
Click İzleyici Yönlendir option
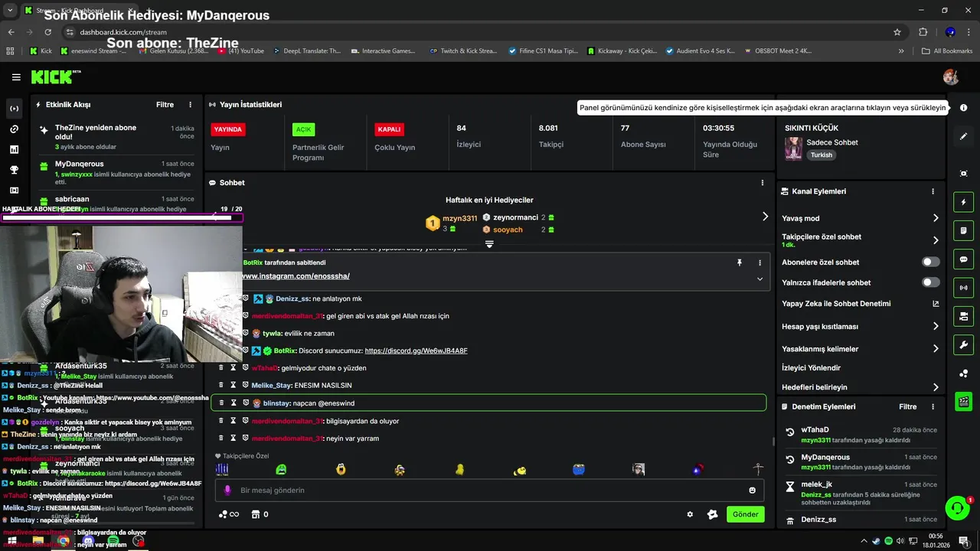(811, 368)
